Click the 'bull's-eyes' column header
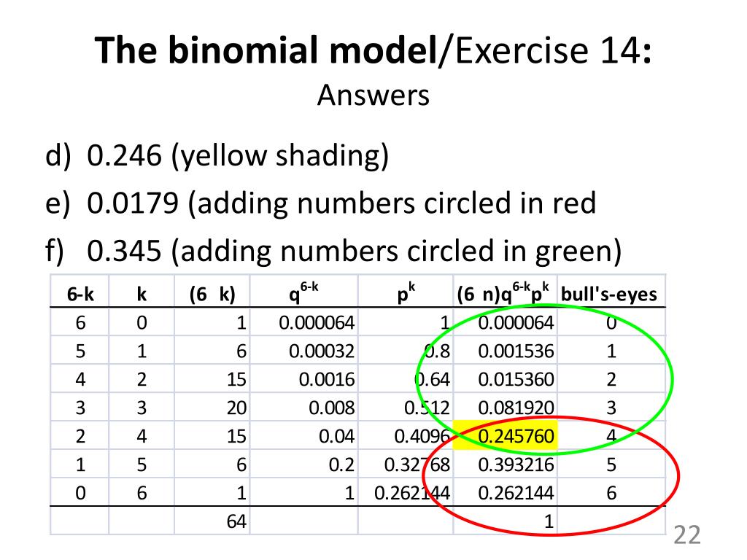 (609, 295)
